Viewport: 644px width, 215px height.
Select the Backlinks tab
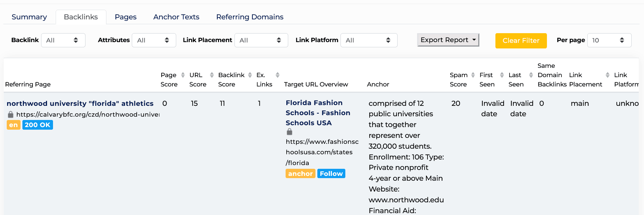[x=81, y=17]
